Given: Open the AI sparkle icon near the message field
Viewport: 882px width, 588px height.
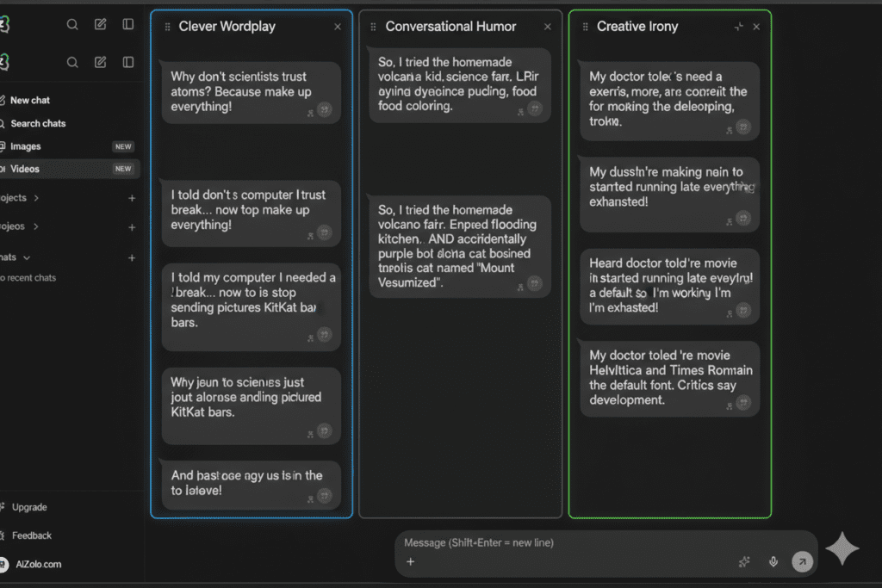Looking at the screenshot, I should click(744, 561).
